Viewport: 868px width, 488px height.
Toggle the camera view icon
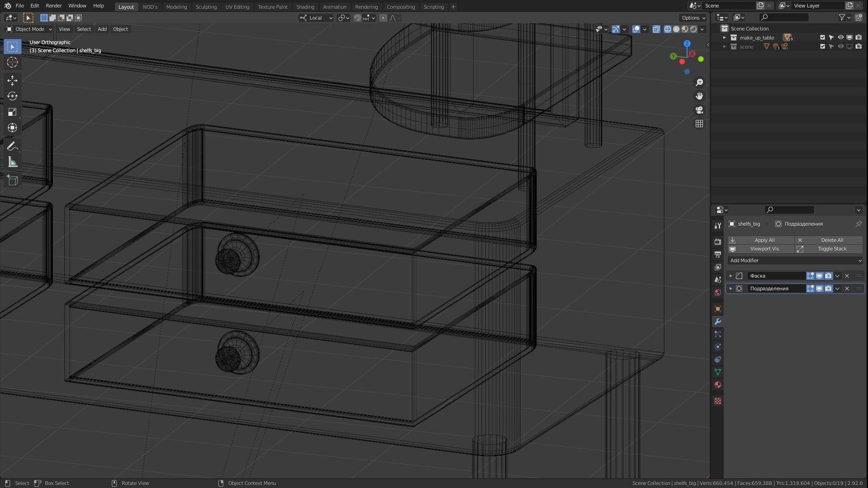point(699,110)
